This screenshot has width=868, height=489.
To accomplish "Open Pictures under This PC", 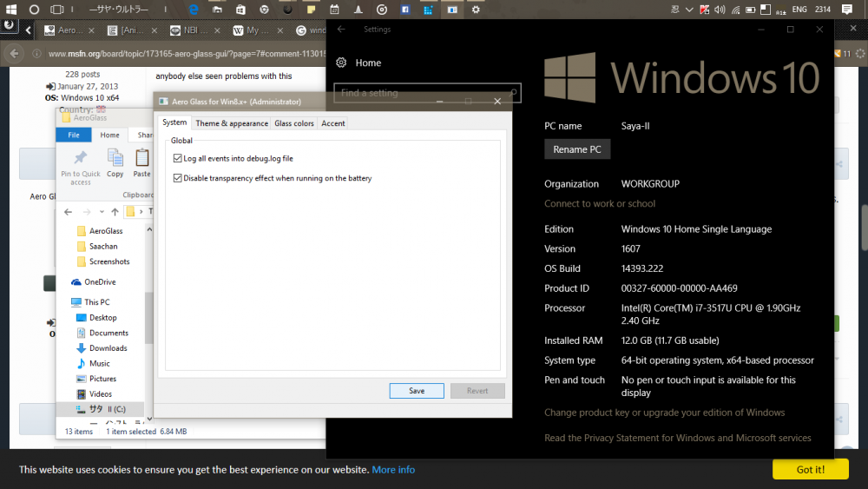I will pos(96,379).
